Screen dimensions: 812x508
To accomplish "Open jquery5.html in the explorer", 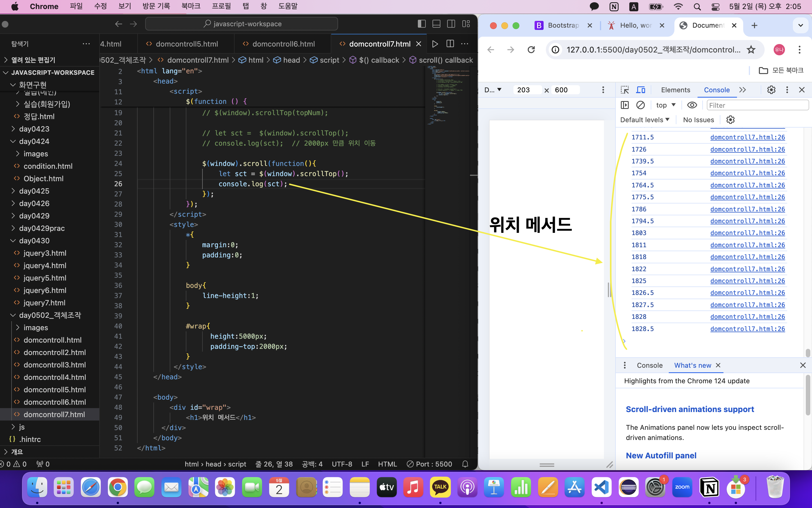I will [x=45, y=278].
